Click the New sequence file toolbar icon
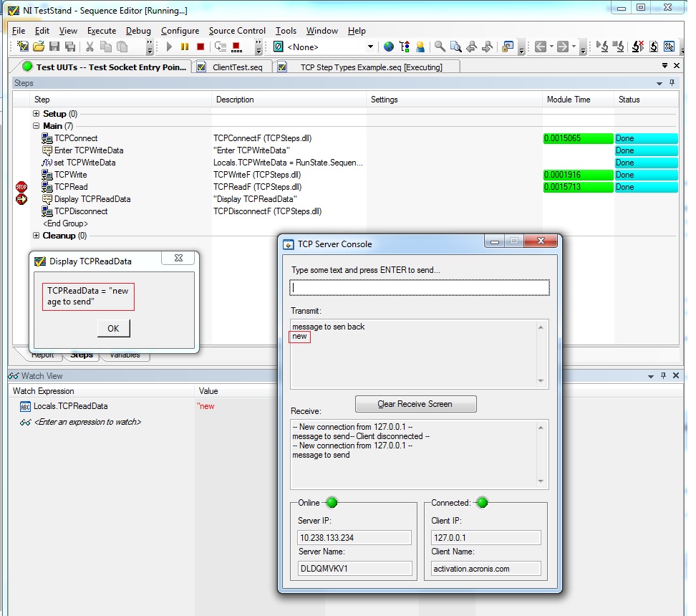696x616 pixels. pyautogui.click(x=22, y=46)
